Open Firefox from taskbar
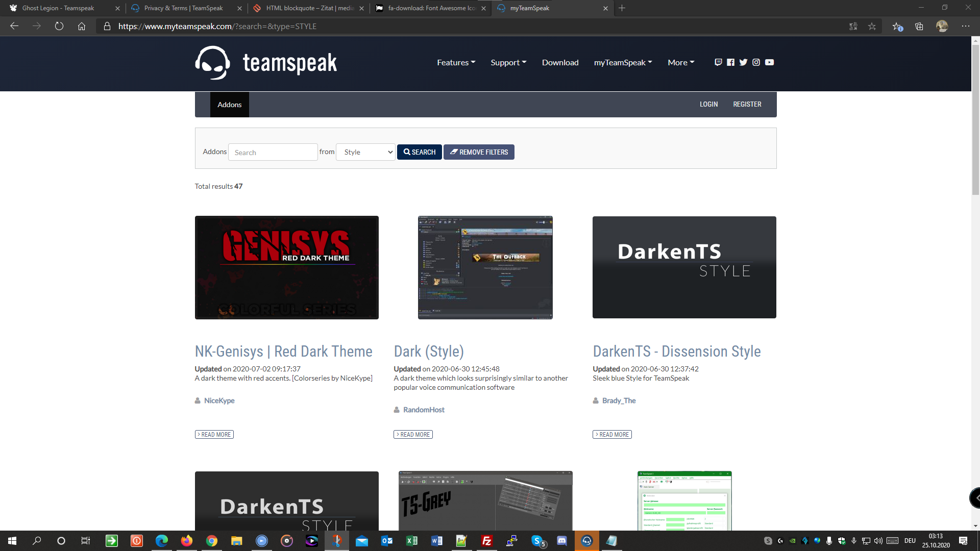This screenshot has height=551, width=980. (x=187, y=541)
